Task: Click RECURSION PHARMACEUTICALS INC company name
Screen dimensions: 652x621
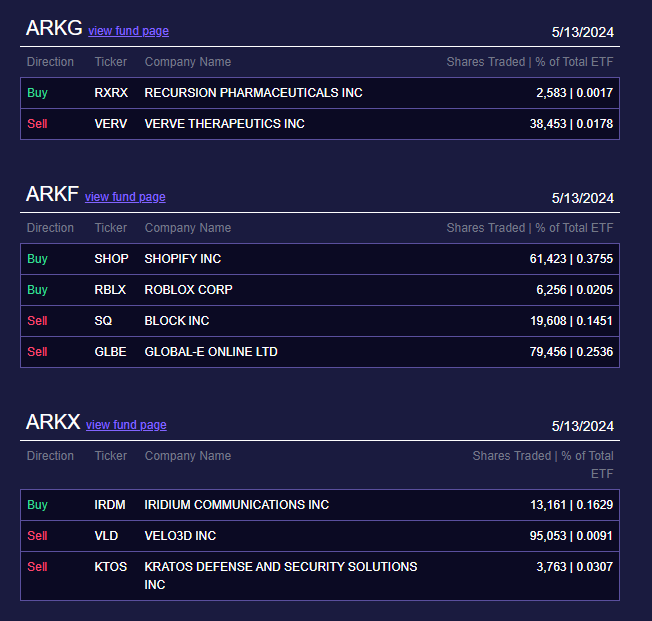Action: [x=253, y=93]
